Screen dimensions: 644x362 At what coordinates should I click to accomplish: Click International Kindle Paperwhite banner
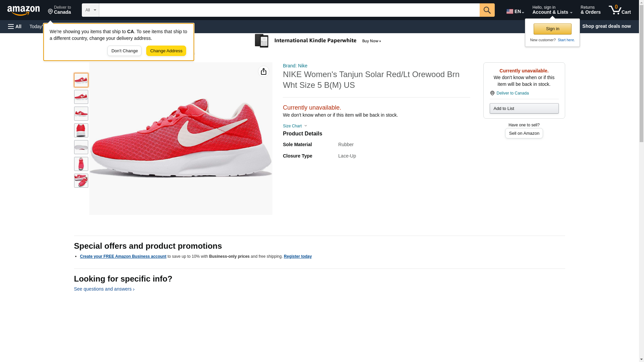318,41
